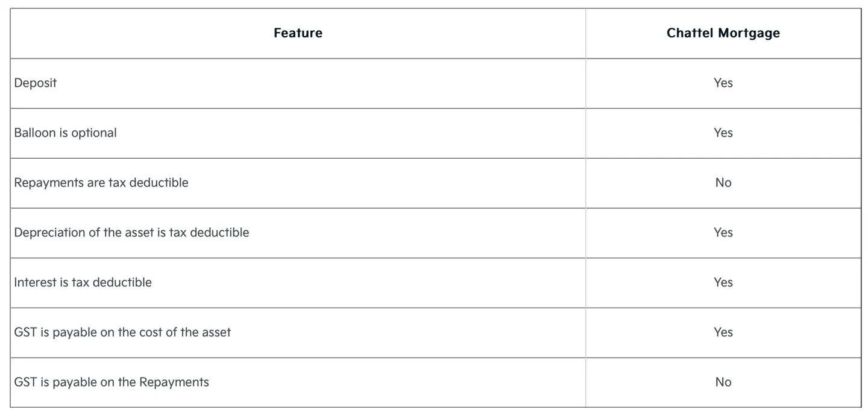Click the word 'Interest' in the table
Screen dimensions: 868x415
(x=35, y=282)
